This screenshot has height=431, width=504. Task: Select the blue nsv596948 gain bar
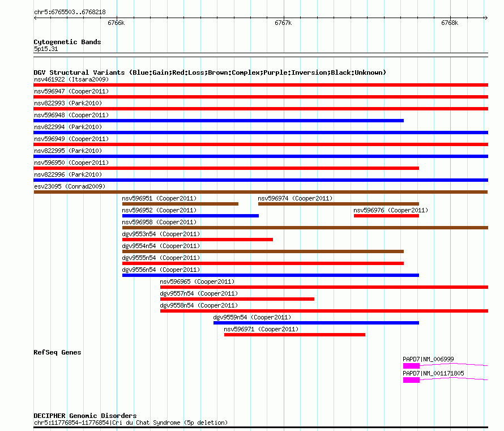(219, 121)
